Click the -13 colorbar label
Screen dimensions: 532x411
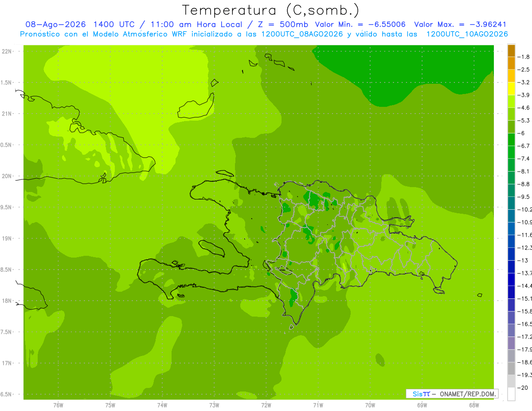pos(523,260)
